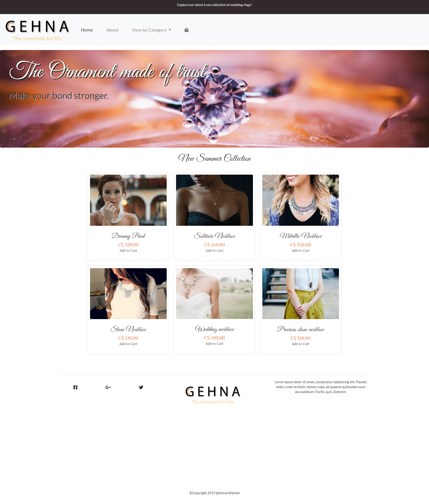Click the Stone Necklace price link
This screenshot has height=504, width=429.
tap(128, 338)
